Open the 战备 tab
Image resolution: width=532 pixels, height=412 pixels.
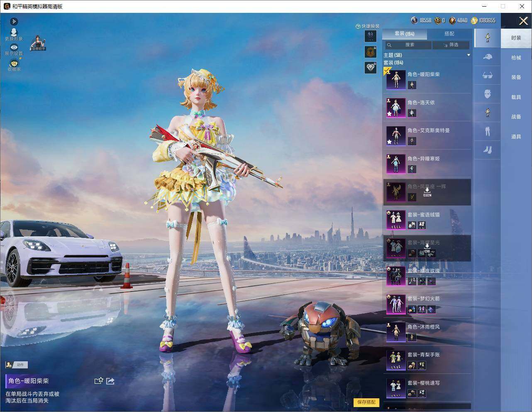coord(516,117)
